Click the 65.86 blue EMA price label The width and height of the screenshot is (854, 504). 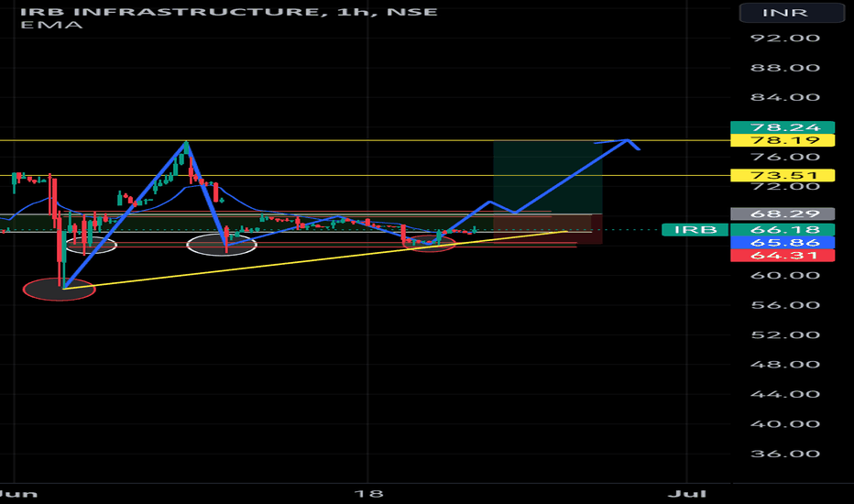(x=783, y=243)
